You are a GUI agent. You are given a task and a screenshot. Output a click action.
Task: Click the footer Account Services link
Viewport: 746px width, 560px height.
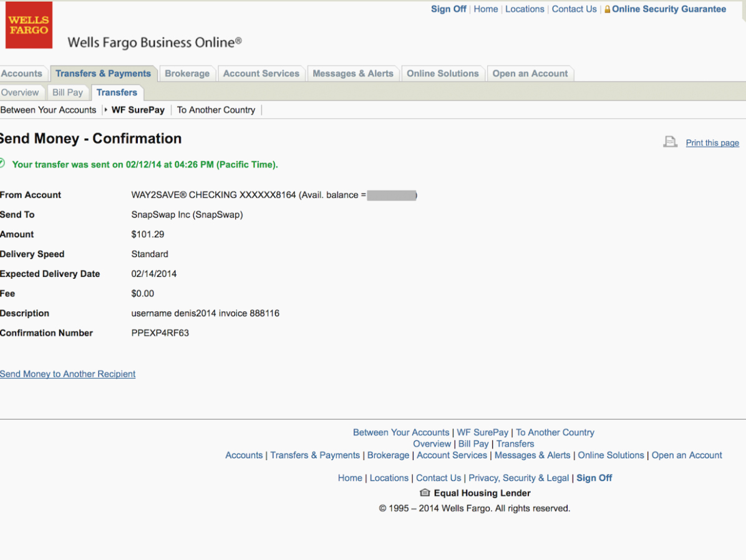(x=452, y=455)
